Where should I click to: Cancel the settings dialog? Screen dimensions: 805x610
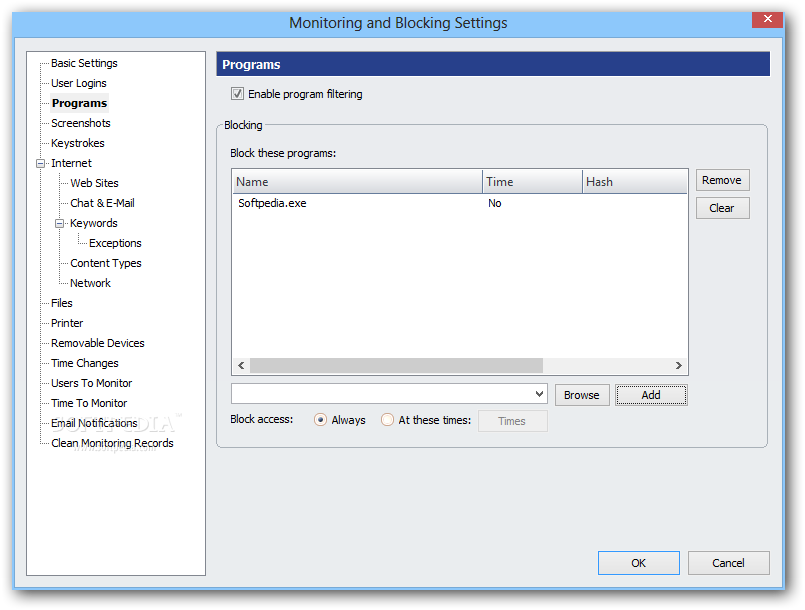click(729, 563)
